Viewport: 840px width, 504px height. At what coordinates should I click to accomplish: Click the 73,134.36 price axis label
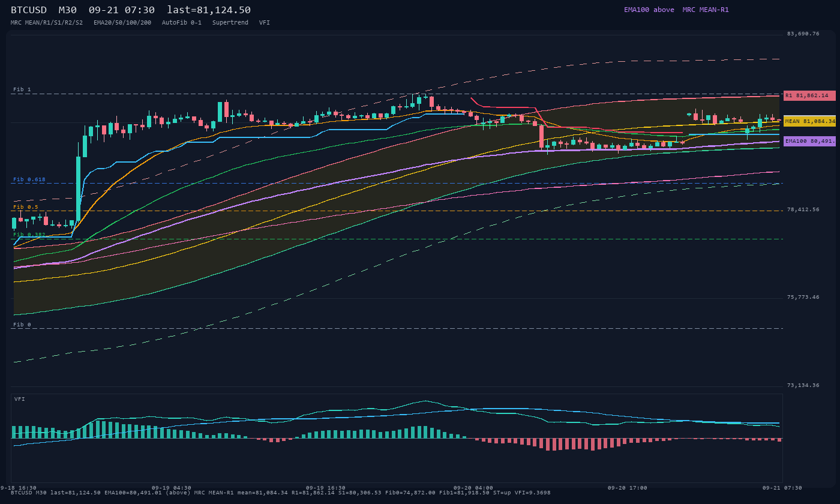point(803,386)
